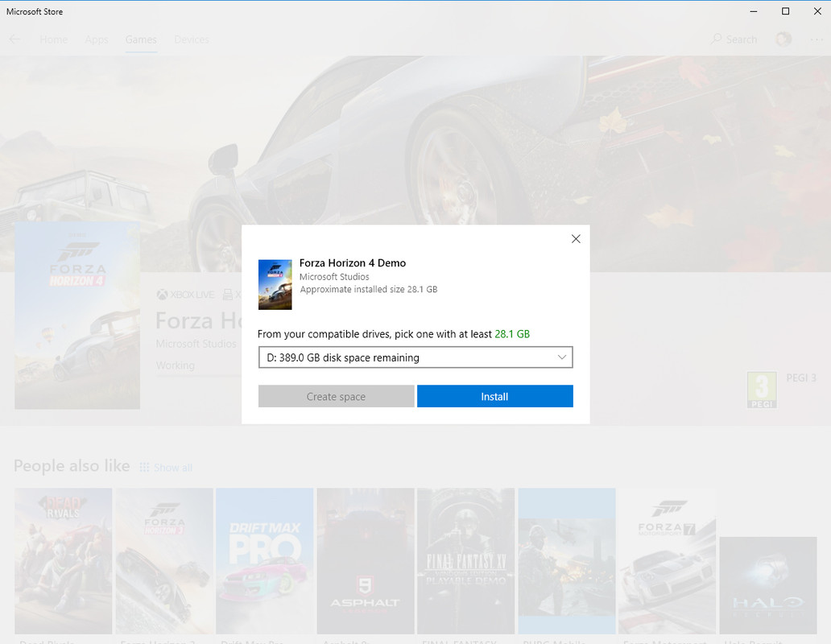The height and width of the screenshot is (644, 831).
Task: Click 'Approximate installed size 28.1 GB' text
Action: click(369, 289)
